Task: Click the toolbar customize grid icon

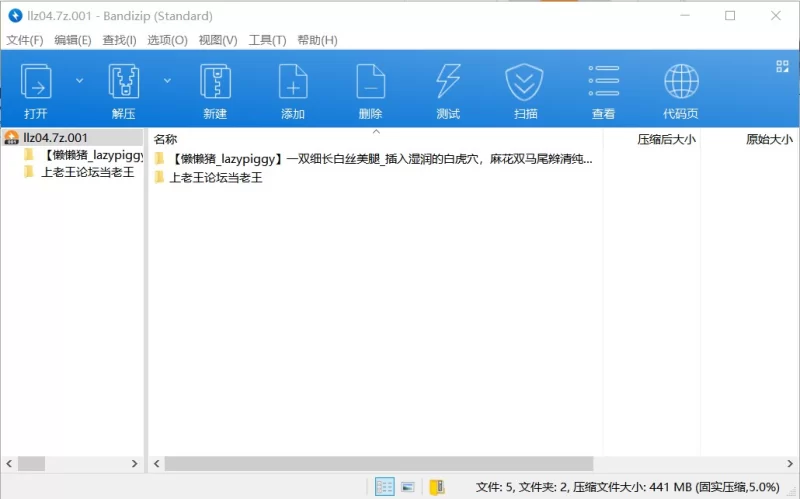Action: pyautogui.click(x=782, y=66)
